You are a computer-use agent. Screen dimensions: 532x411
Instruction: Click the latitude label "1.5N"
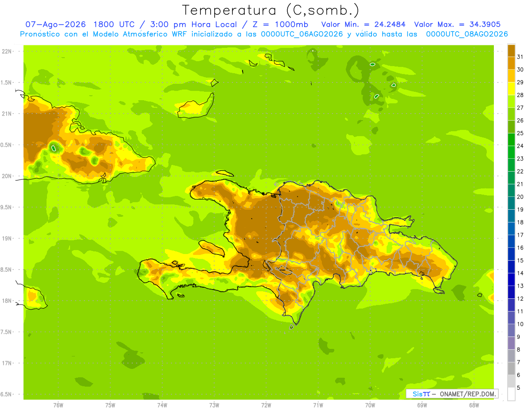[7, 82]
